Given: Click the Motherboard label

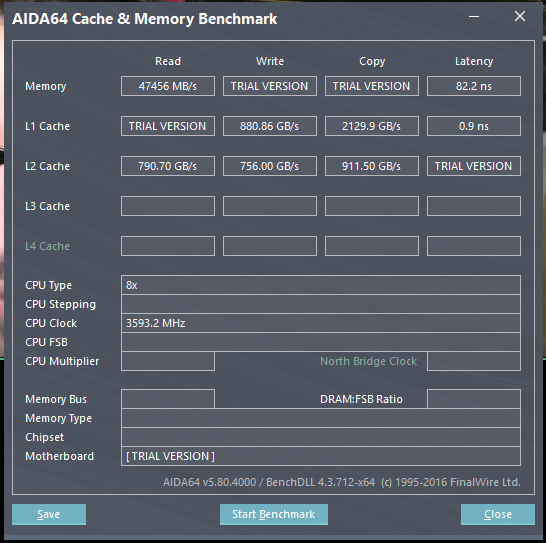Looking at the screenshot, I should (x=60, y=456).
